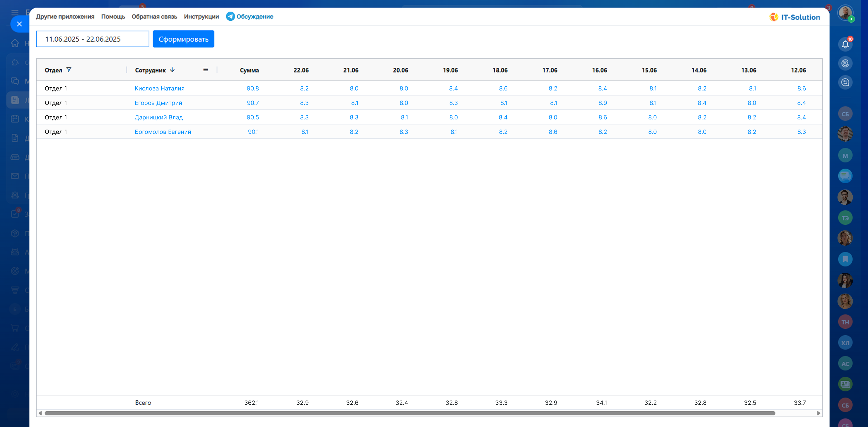
Task: Open the user profile avatar at top right
Action: tap(845, 13)
